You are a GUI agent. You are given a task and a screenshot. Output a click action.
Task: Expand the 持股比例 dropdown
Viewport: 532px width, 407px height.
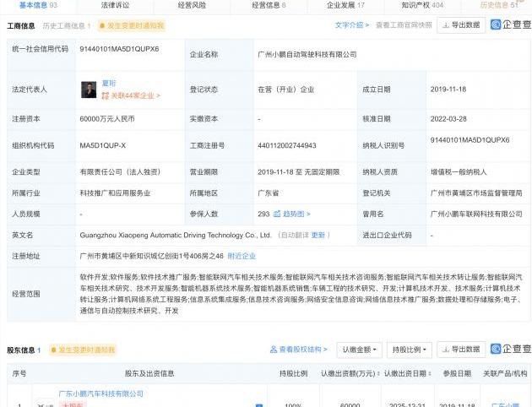tap(410, 350)
